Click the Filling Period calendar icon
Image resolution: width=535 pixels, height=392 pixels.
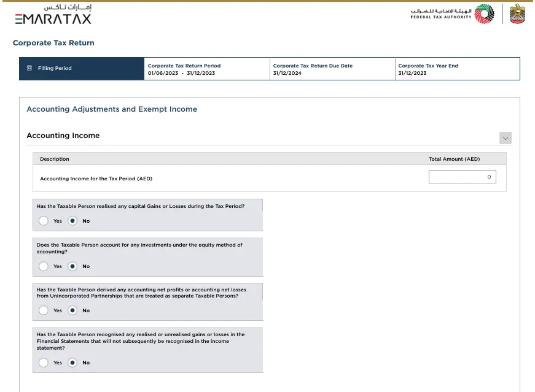point(29,68)
